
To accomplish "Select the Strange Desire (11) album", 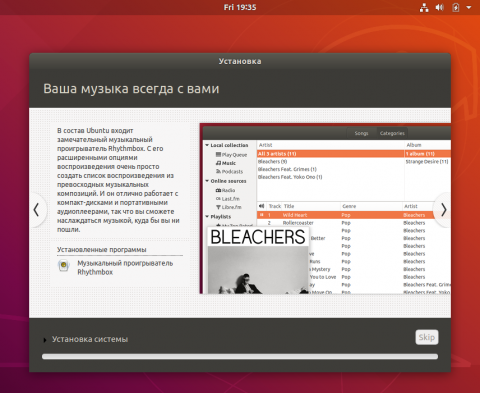I will [x=427, y=161].
